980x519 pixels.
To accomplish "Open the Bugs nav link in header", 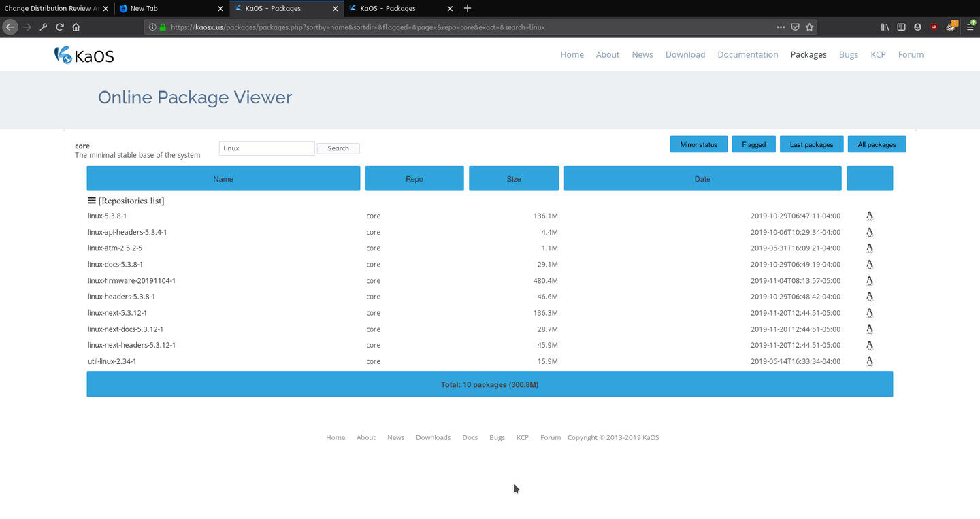I will coord(849,55).
